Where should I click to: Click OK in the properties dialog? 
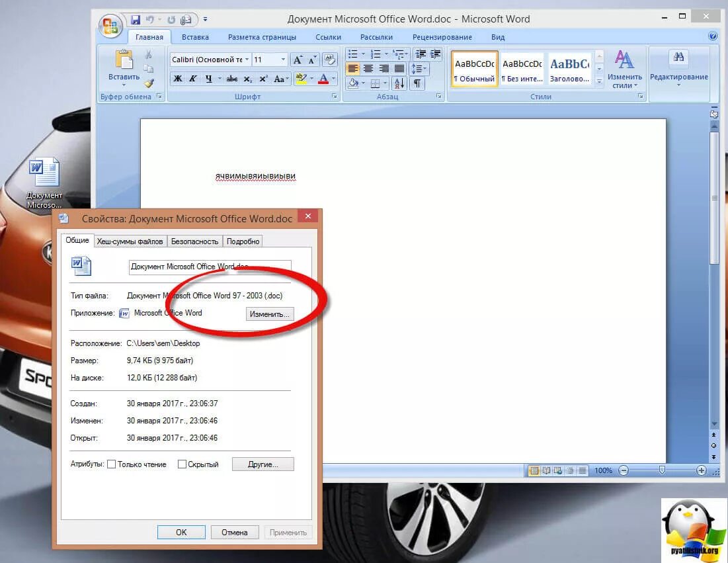181,533
